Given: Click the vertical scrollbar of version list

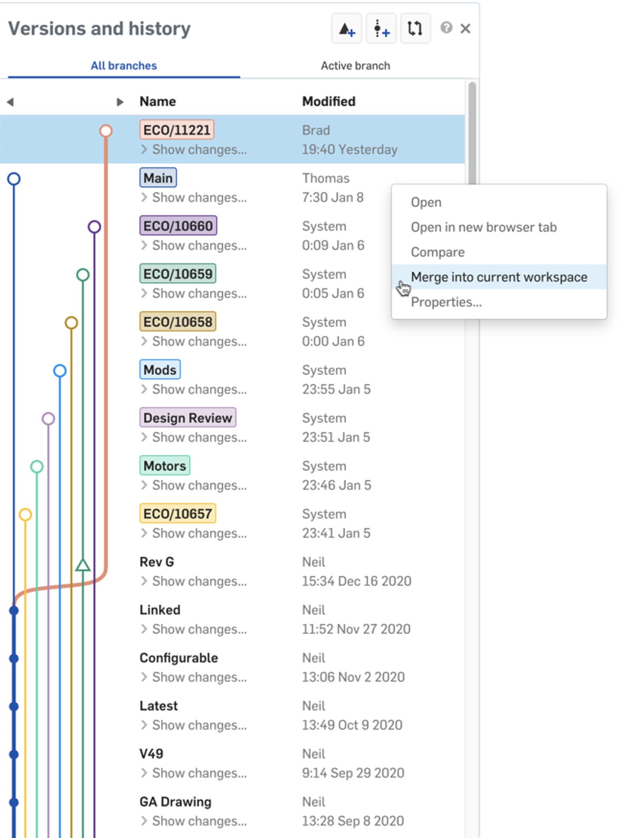Looking at the screenshot, I should pos(472,133).
